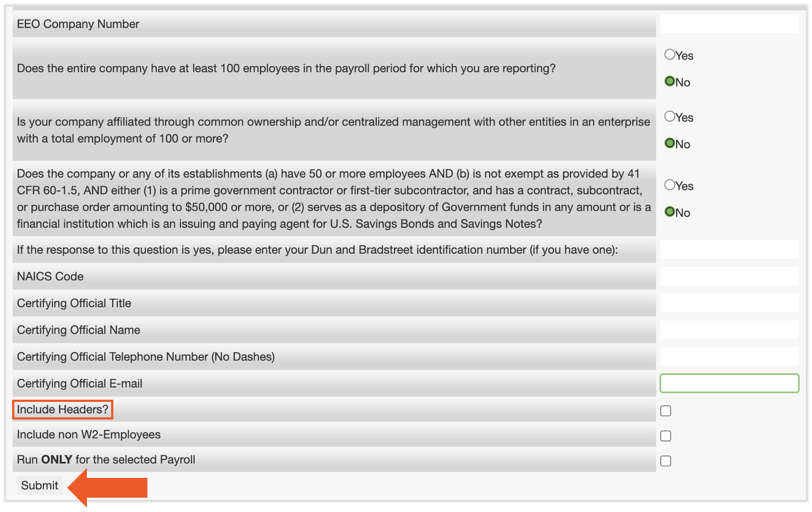This screenshot has height=512, width=812.
Task: Click the Submit button
Action: (x=39, y=485)
